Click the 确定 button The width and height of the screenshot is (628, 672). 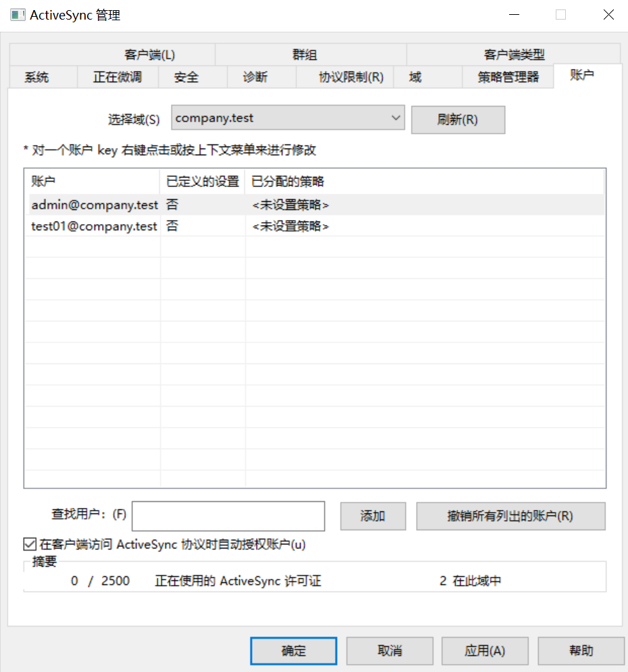pyautogui.click(x=294, y=650)
